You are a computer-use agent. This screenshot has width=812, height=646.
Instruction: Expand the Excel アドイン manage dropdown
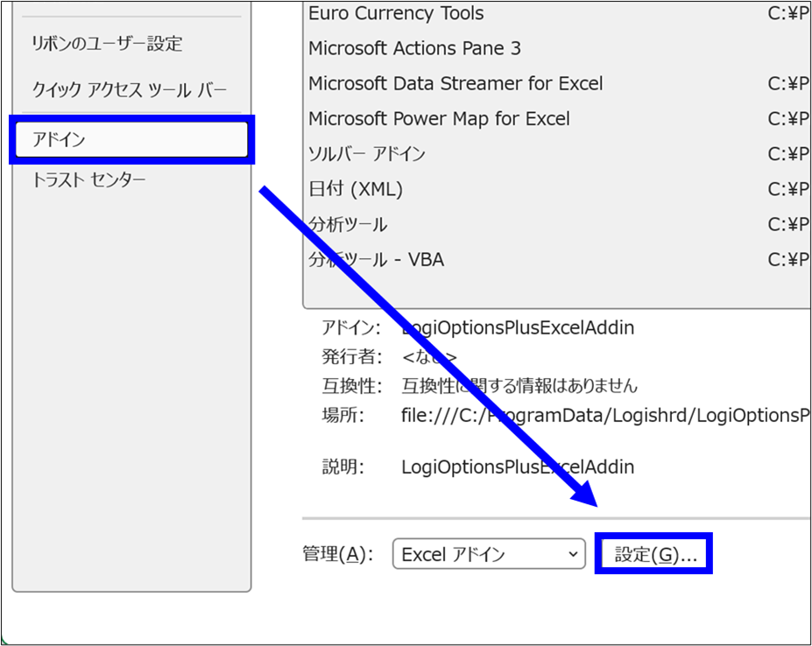click(x=488, y=554)
